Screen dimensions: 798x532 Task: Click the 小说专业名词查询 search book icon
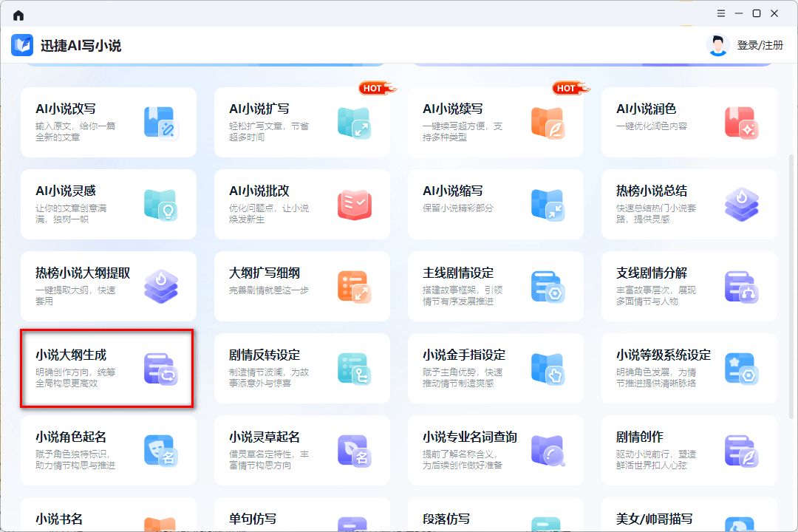[548, 451]
